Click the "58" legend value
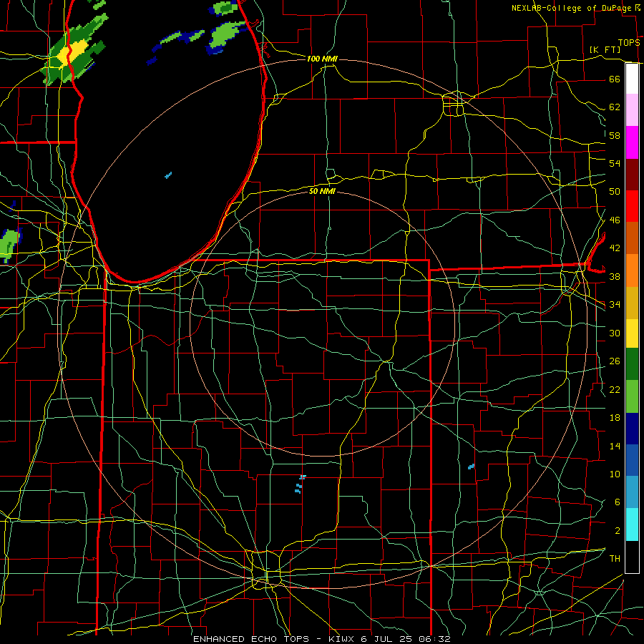 point(615,135)
